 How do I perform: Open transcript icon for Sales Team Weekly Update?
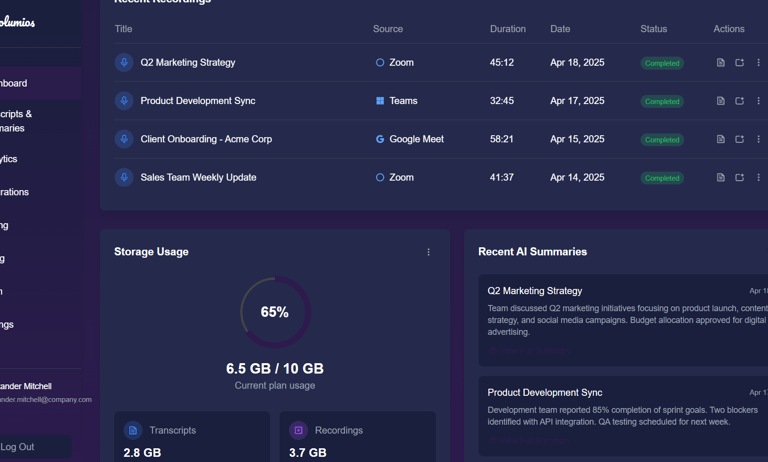pos(721,178)
